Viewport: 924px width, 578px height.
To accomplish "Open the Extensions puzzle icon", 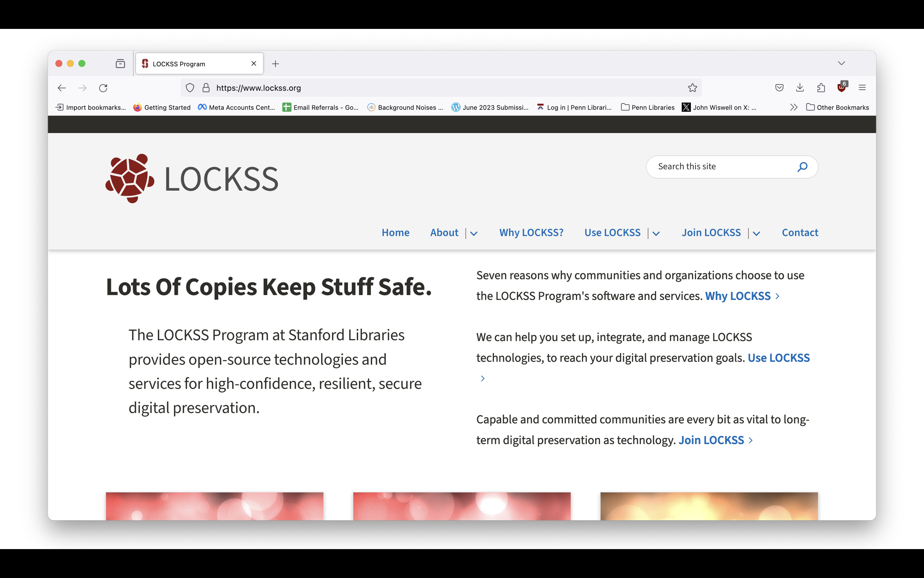I will coord(821,88).
